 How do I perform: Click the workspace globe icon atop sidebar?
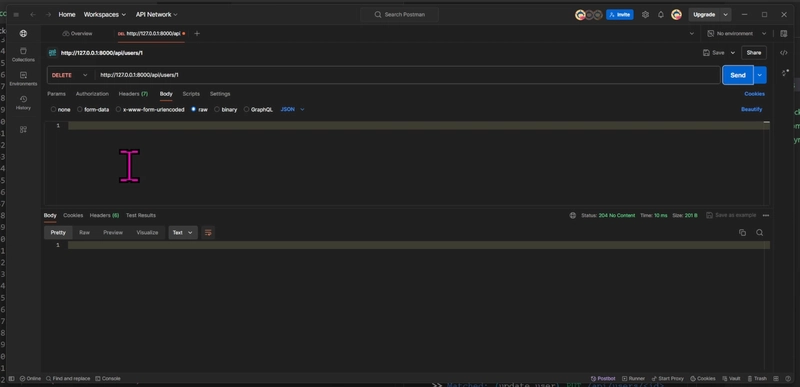[x=23, y=34]
